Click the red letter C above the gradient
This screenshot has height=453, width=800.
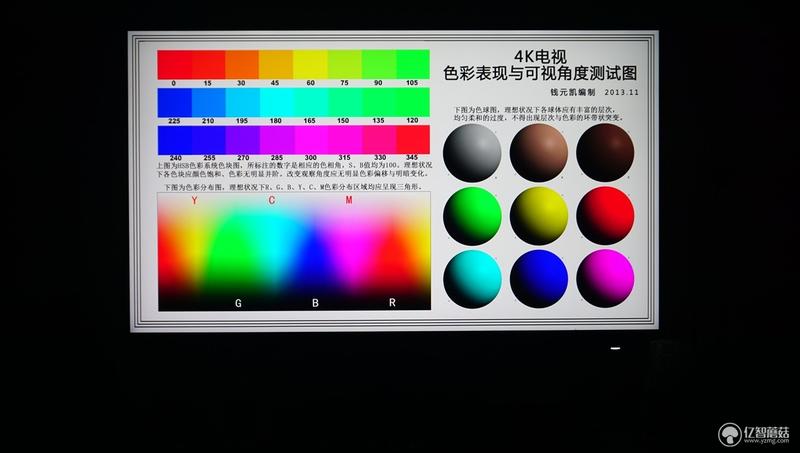pos(272,200)
